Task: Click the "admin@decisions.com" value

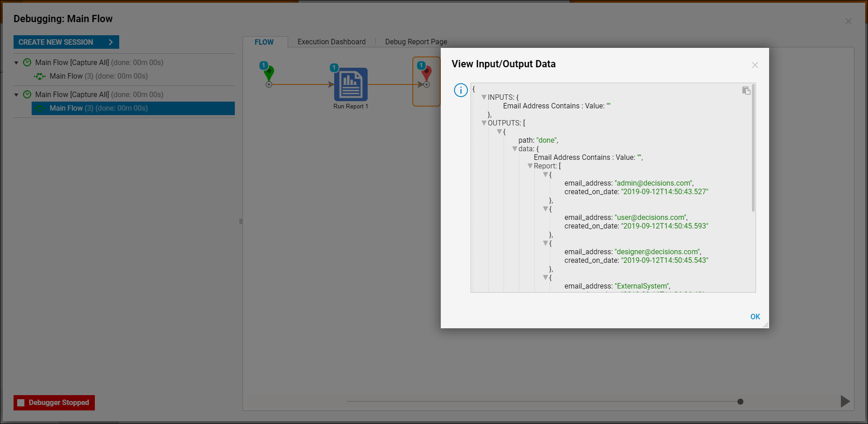Action: tap(653, 183)
